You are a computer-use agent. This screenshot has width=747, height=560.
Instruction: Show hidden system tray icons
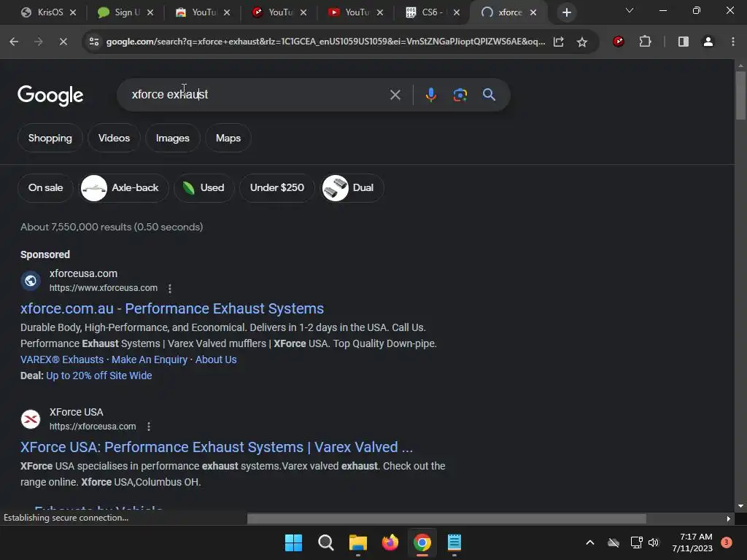pyautogui.click(x=589, y=542)
